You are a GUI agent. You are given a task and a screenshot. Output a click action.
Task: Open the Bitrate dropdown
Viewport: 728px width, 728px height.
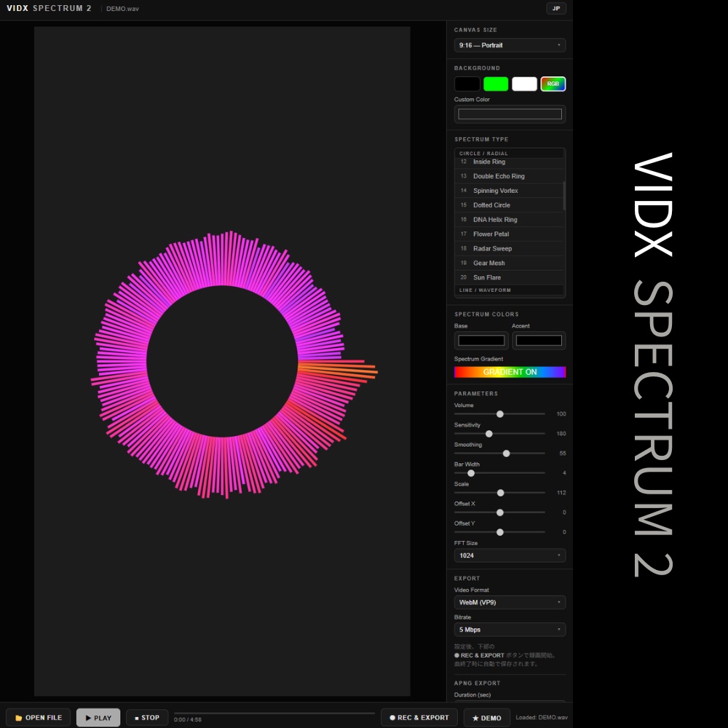point(510,630)
